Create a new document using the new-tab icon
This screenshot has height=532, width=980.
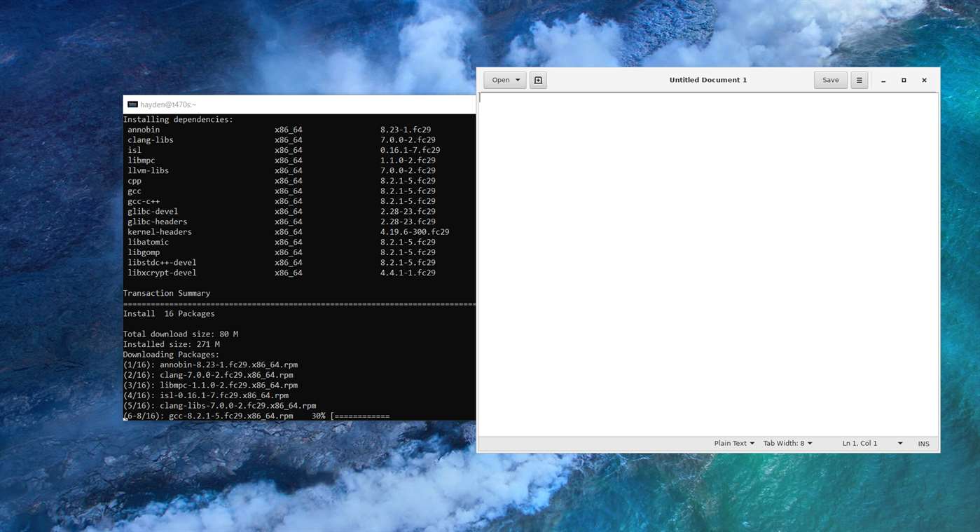pos(537,79)
